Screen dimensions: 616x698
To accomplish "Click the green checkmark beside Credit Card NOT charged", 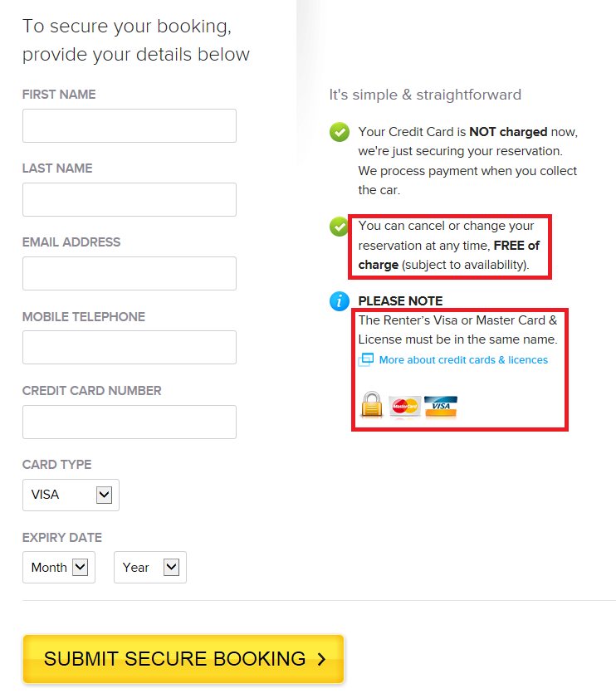I will click(340, 132).
